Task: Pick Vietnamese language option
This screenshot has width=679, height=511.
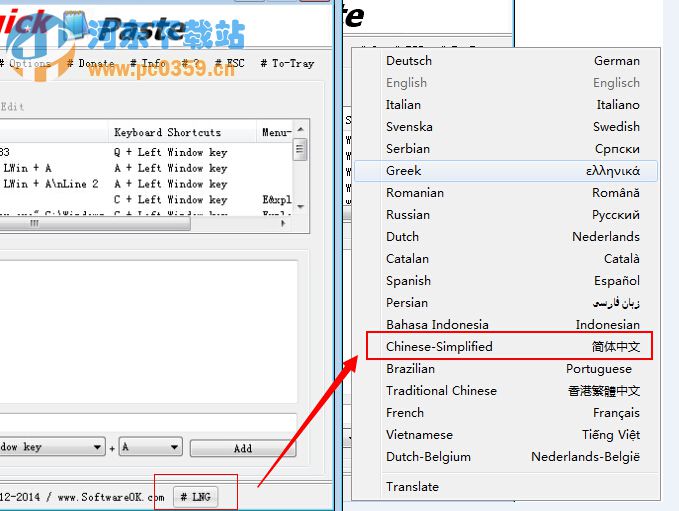Action: click(x=506, y=435)
